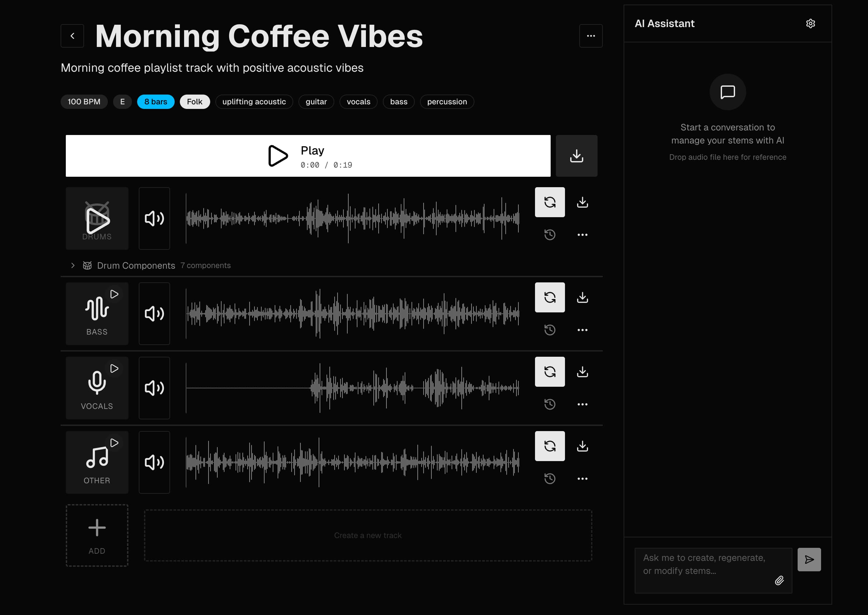Click the AI Assistant message input
Screen dimensions: 868x615
pyautogui.click(x=713, y=570)
